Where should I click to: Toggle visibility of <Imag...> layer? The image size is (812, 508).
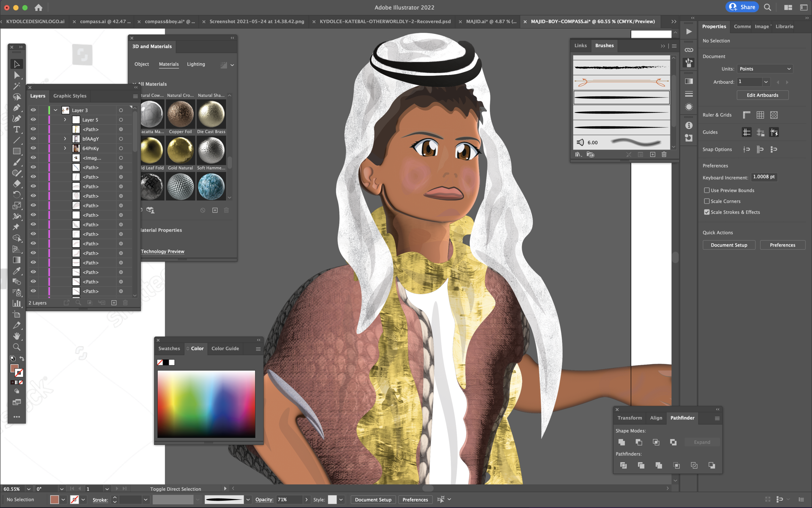coord(33,158)
